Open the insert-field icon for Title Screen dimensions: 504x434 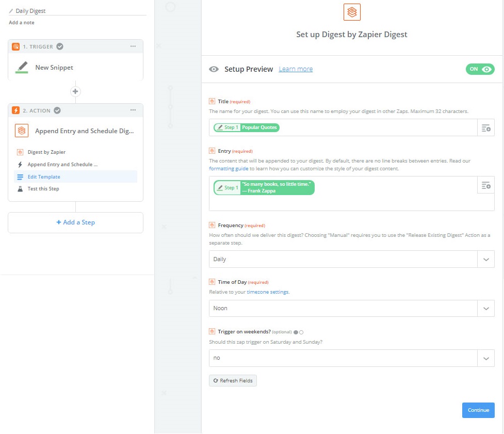point(486,127)
